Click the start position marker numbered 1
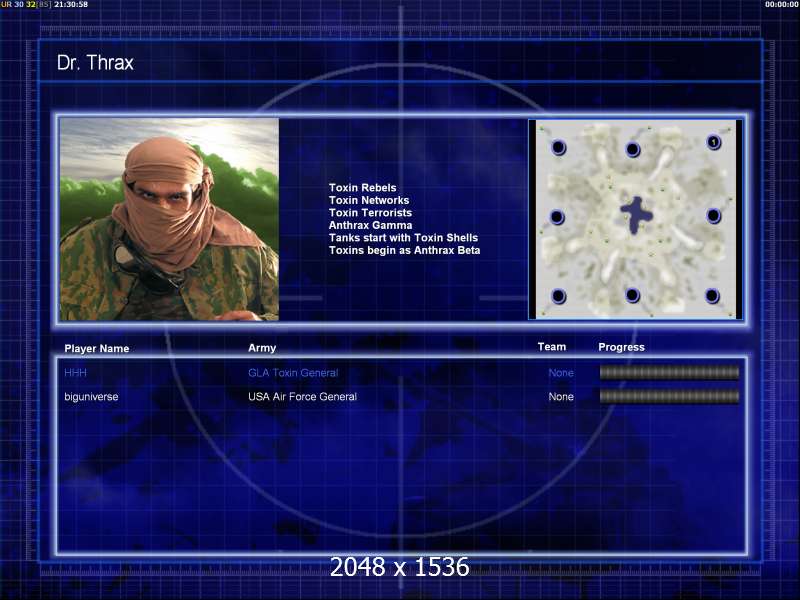800x600 pixels. point(713,142)
